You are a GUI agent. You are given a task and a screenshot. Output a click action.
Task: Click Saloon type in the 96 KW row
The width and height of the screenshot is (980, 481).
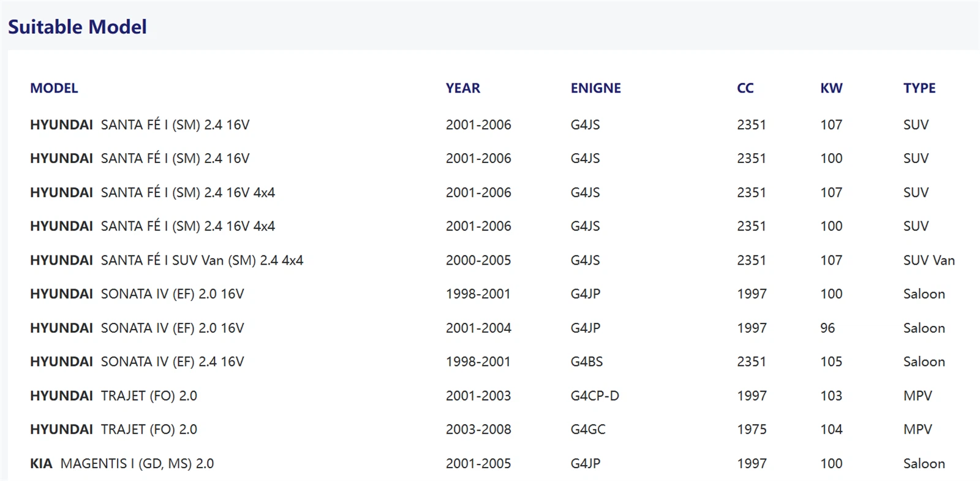pyautogui.click(x=924, y=328)
